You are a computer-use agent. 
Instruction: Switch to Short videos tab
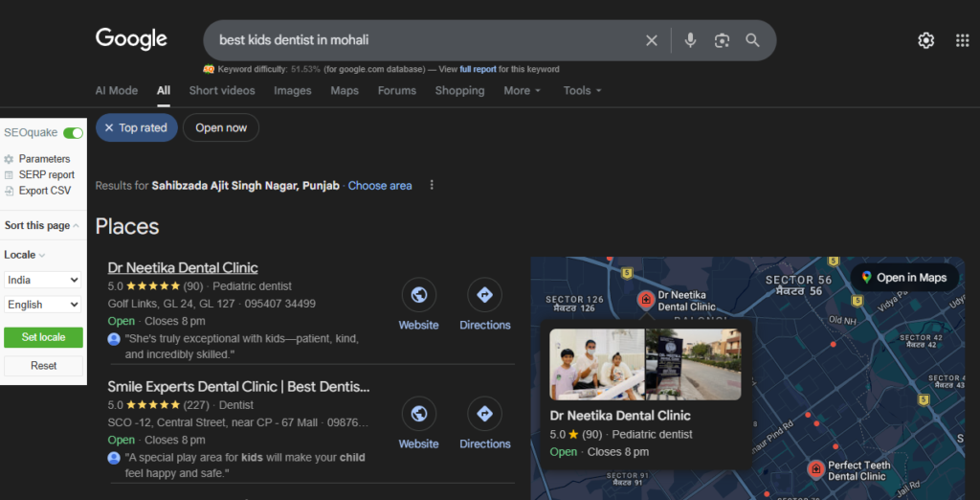click(222, 91)
